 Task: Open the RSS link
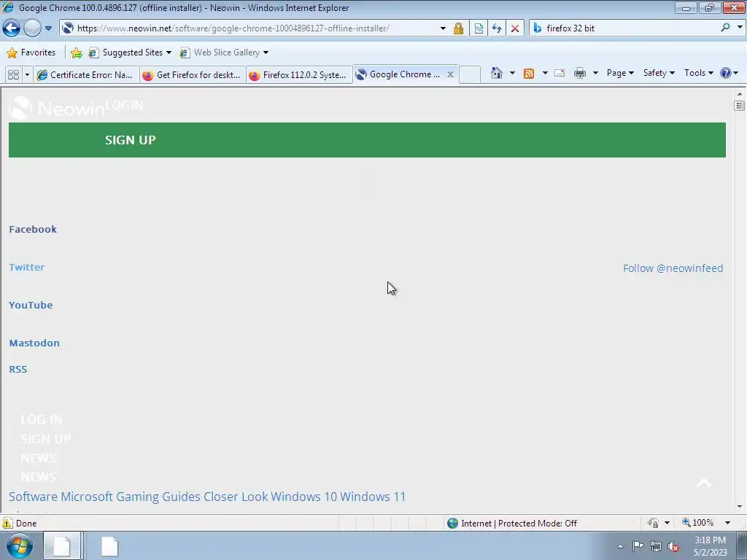[18, 369]
